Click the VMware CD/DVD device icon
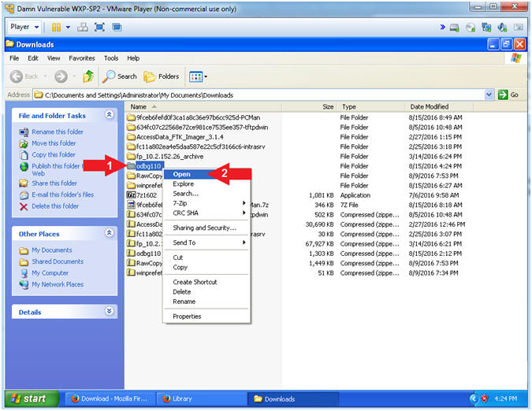The image size is (532, 411). pyautogui.click(x=471, y=28)
